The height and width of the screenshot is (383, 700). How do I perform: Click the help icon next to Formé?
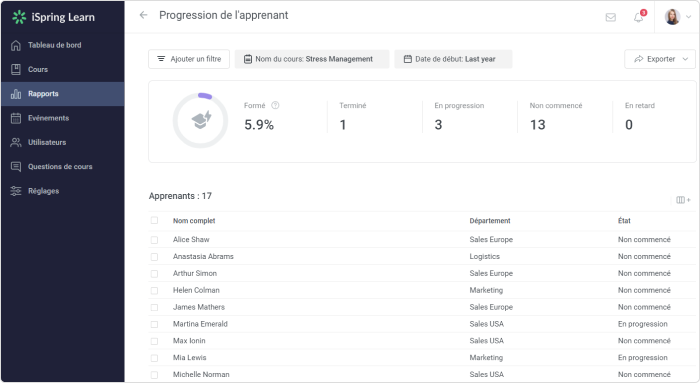click(x=275, y=105)
